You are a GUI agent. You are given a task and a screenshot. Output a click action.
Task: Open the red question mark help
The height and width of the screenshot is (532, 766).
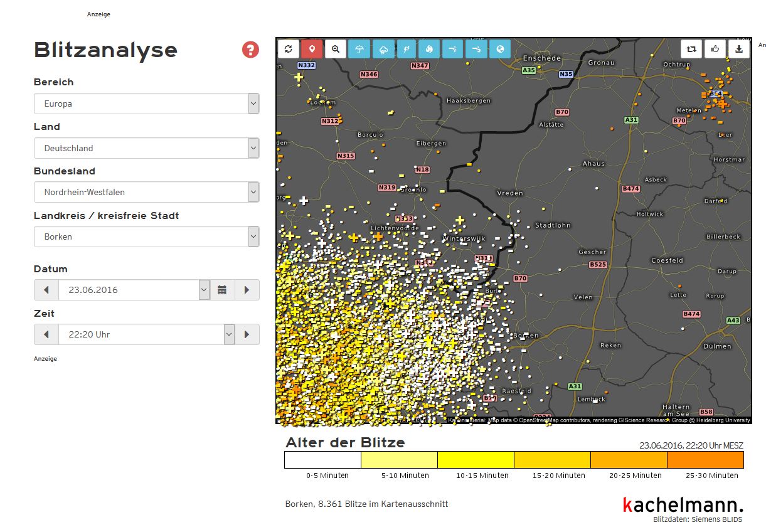[x=250, y=50]
